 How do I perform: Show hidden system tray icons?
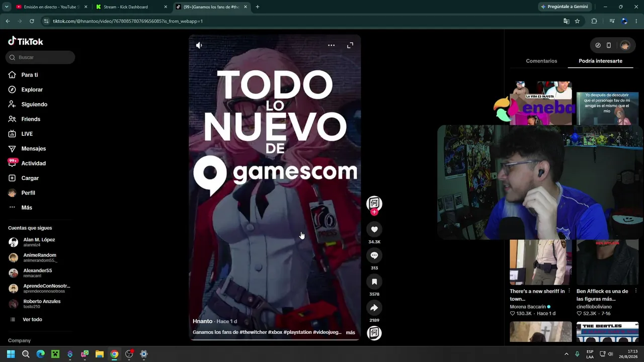(x=566, y=354)
